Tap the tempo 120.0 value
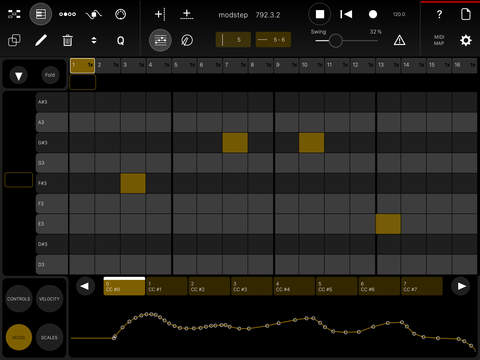This screenshot has width=480, height=360. [x=399, y=14]
